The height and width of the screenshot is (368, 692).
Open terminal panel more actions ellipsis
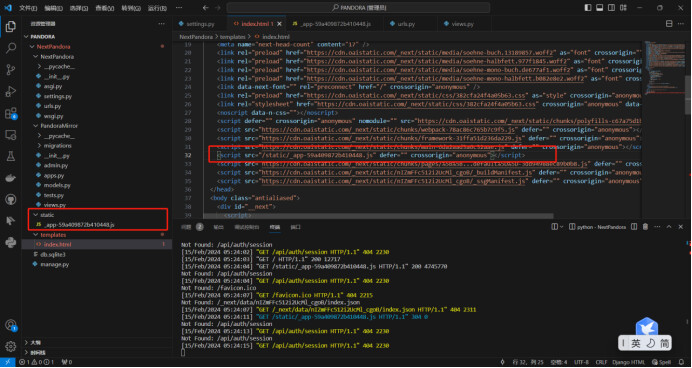657,227
